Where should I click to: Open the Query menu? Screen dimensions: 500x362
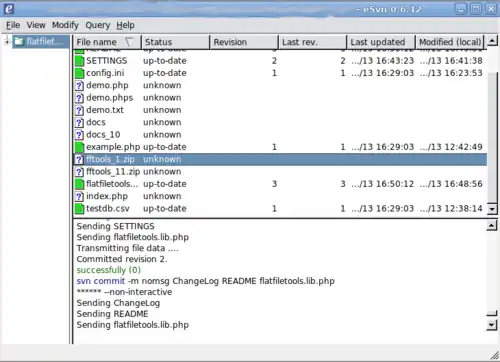98,25
